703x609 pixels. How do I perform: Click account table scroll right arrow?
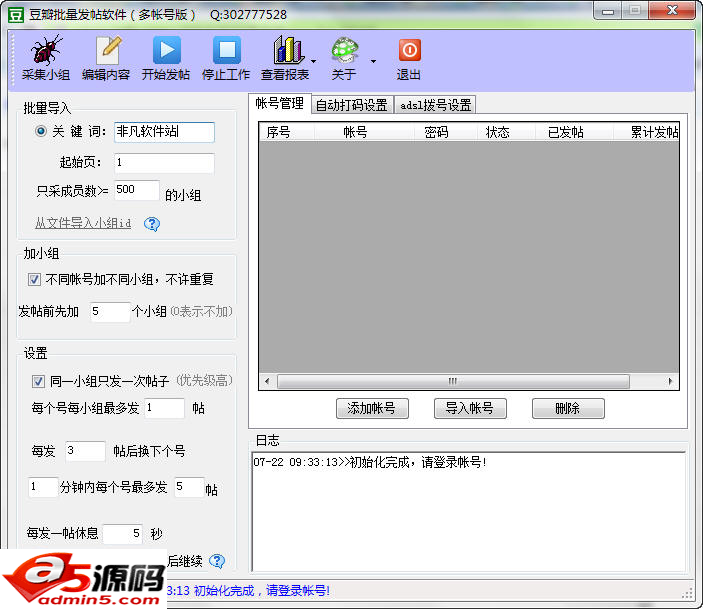click(x=670, y=382)
